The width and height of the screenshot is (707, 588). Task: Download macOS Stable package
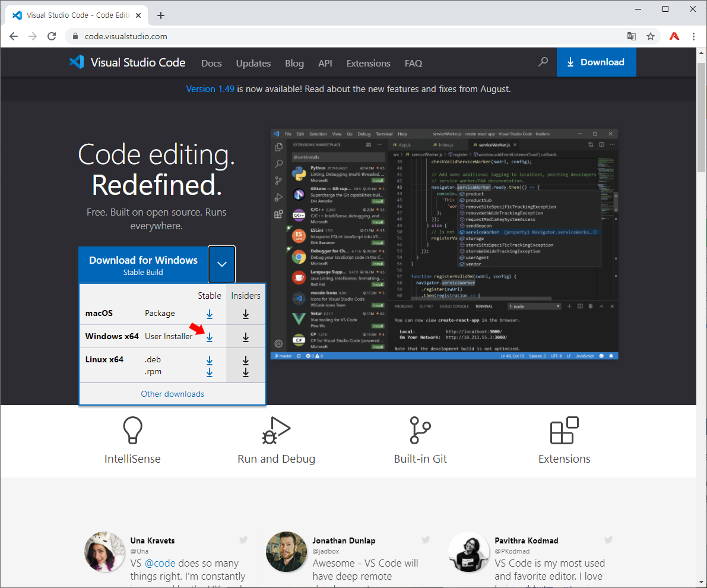210,314
